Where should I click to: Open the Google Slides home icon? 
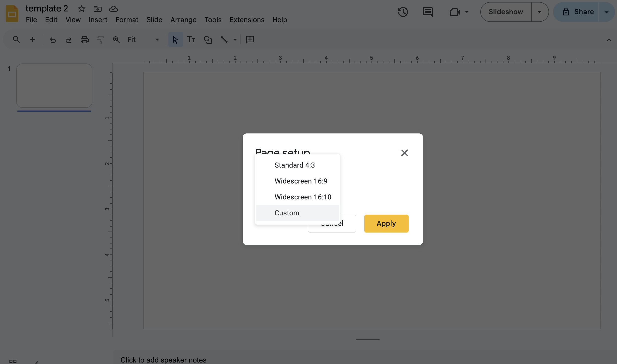coord(12,13)
